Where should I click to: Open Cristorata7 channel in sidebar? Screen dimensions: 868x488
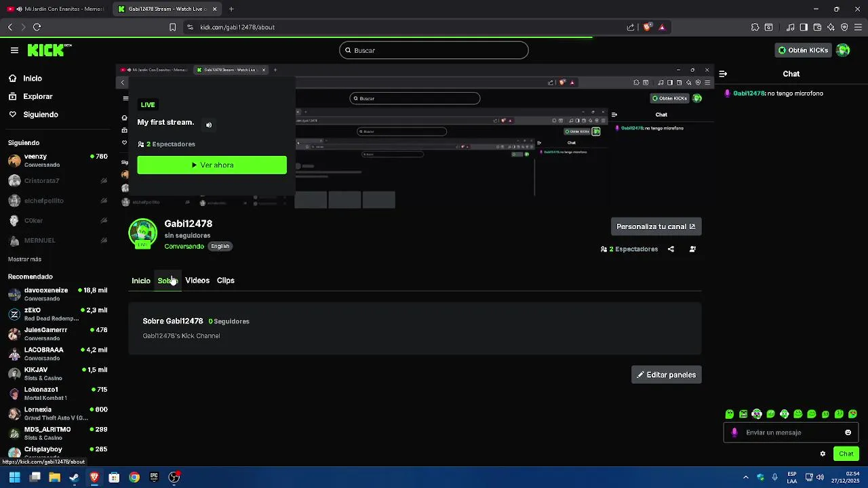point(58,181)
